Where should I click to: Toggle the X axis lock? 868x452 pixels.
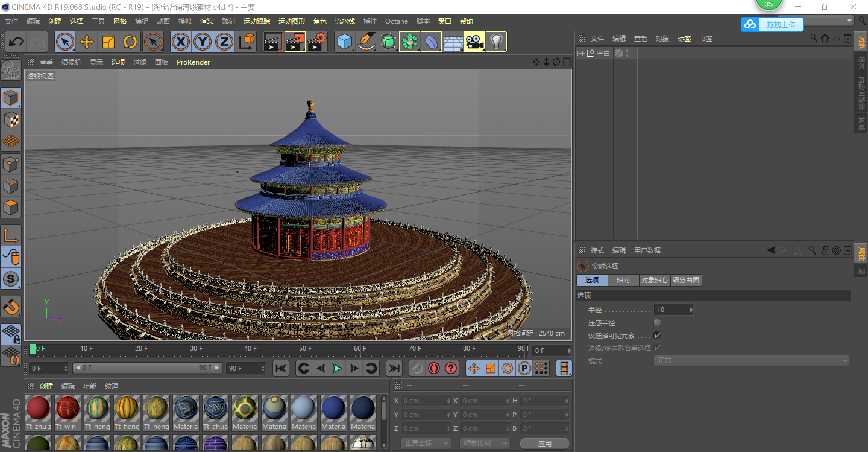[181, 42]
